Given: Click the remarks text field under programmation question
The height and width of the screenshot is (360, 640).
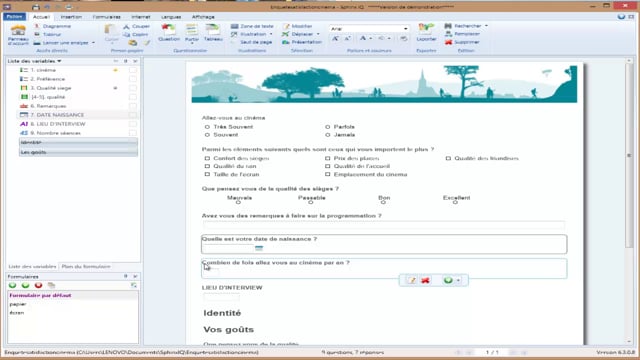Looking at the screenshot, I should (x=384, y=224).
